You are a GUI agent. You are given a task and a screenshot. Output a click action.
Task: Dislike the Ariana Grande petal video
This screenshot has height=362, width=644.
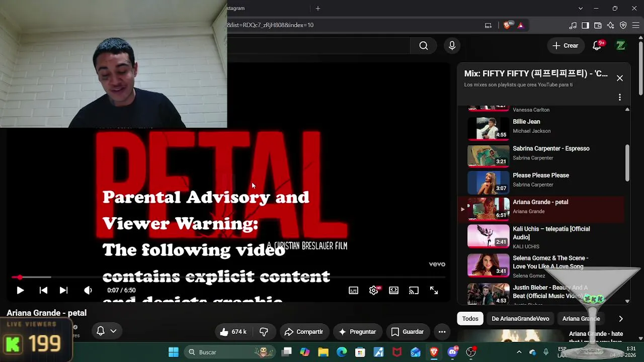pos(264,332)
